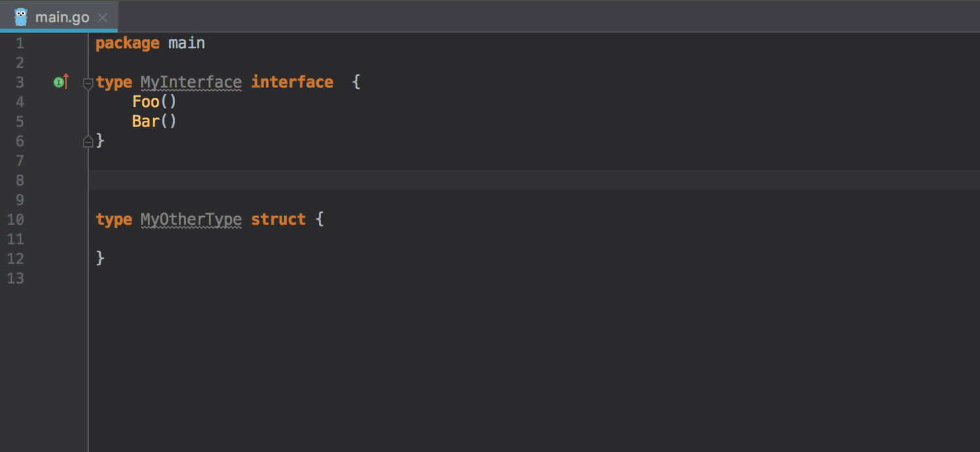Viewport: 980px width, 452px height.
Task: Click the green implementations gutter icon
Action: (59, 82)
